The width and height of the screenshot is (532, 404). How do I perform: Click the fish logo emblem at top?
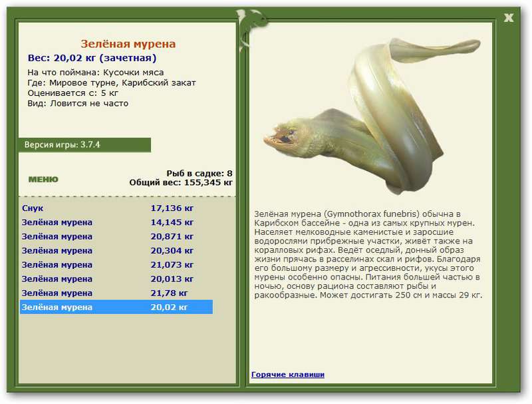(253, 25)
